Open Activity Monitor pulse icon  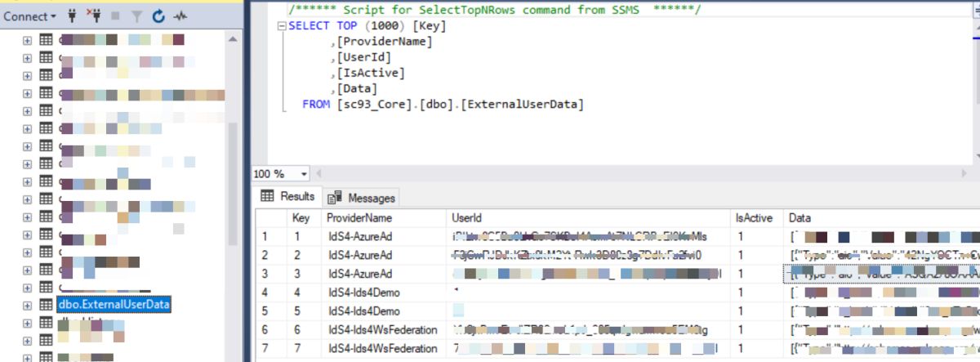(x=180, y=16)
